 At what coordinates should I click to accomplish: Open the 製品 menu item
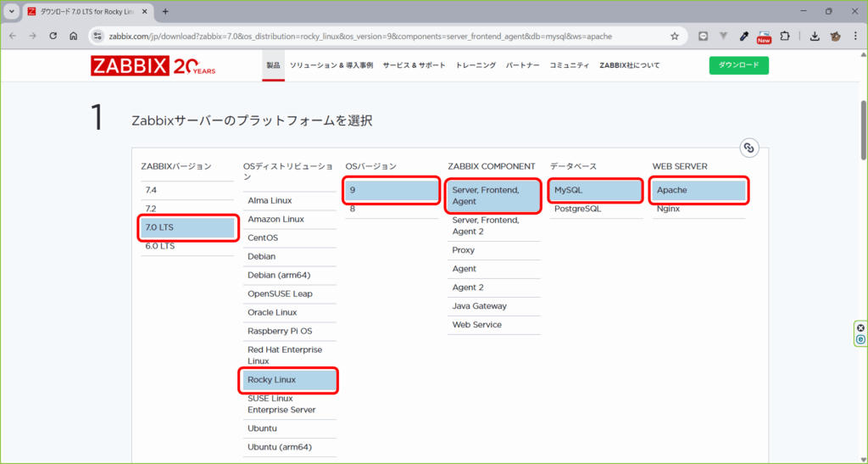274,65
